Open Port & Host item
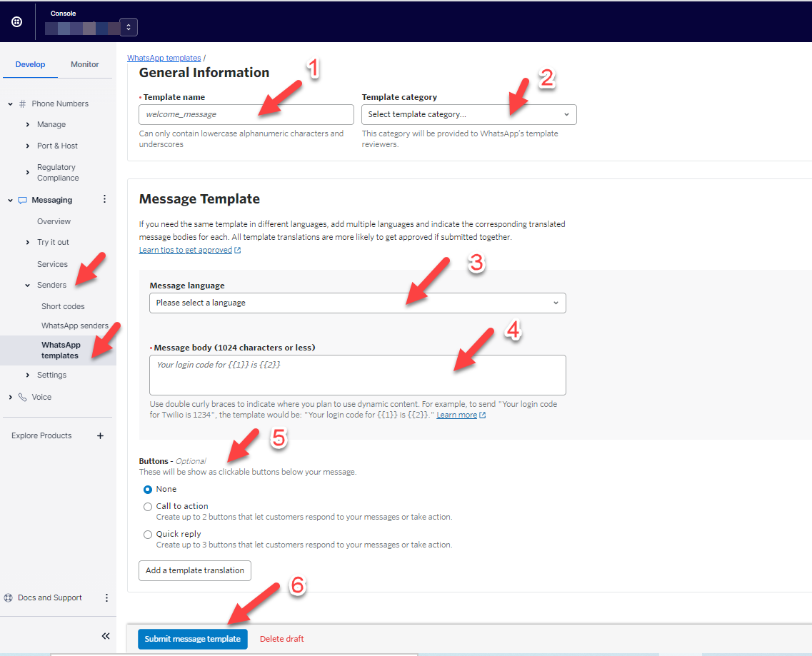 57,146
